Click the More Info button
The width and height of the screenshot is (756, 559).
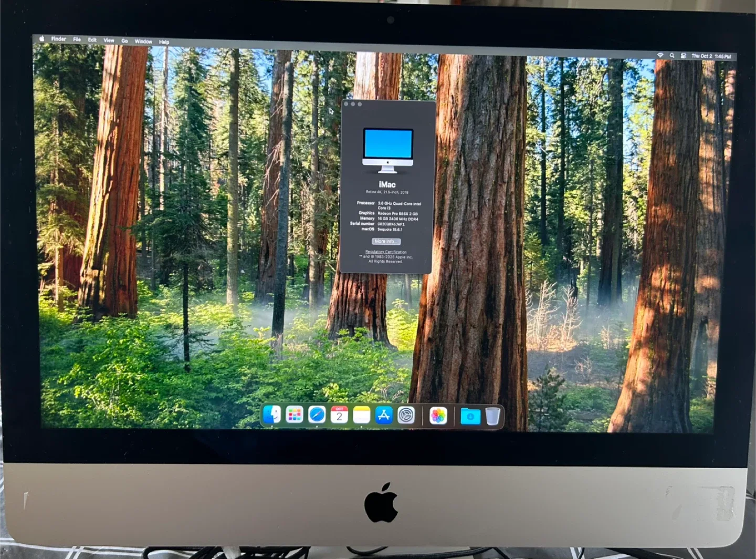coord(386,241)
